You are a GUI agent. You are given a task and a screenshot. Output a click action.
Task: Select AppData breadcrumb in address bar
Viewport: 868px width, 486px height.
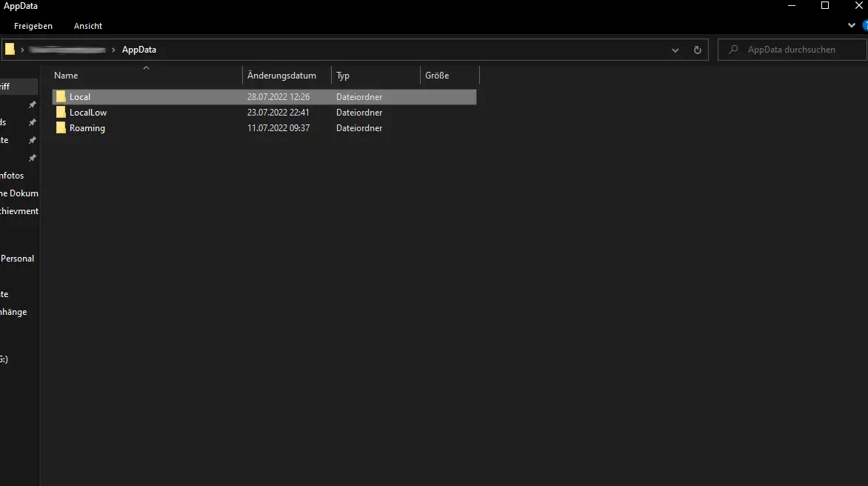click(139, 50)
